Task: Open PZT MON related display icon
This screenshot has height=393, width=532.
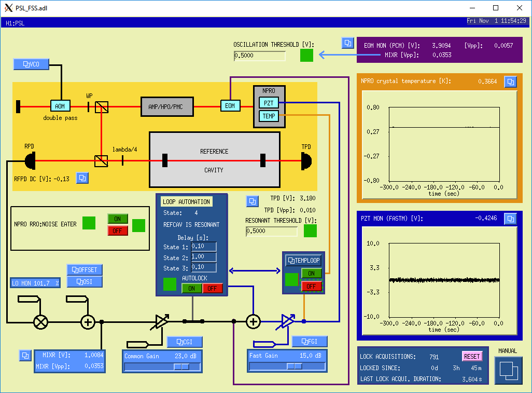Action: [x=511, y=219]
